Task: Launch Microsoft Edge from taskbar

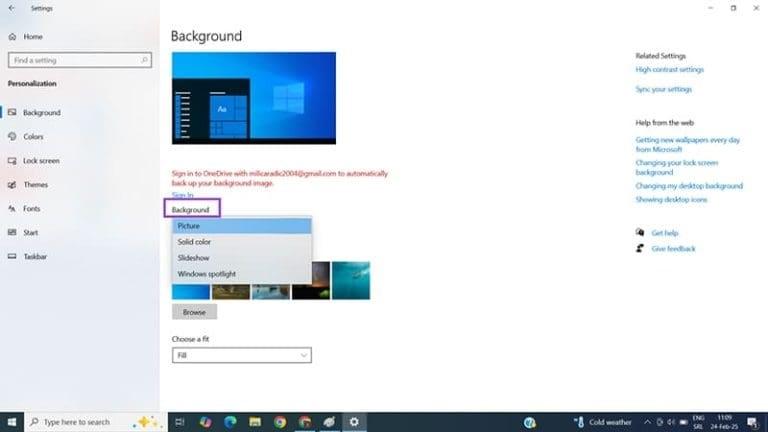Action: (230, 422)
